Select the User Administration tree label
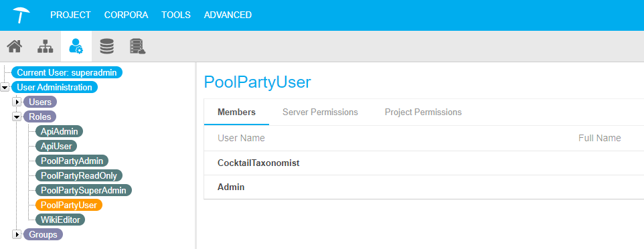The height and width of the screenshot is (249, 644). coord(54,87)
